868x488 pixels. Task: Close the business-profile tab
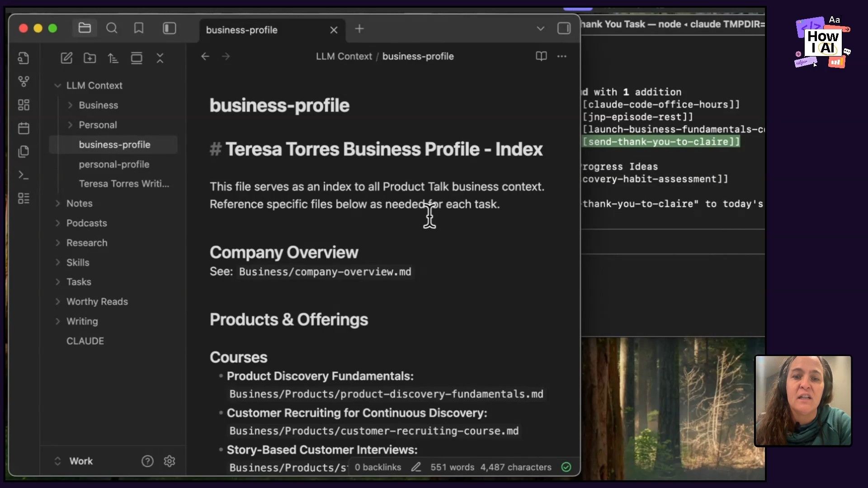click(334, 30)
